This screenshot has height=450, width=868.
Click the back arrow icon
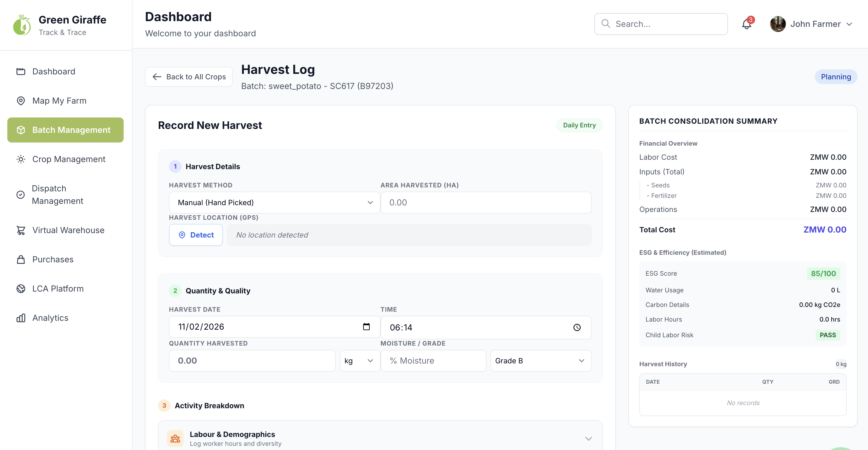[x=157, y=77]
